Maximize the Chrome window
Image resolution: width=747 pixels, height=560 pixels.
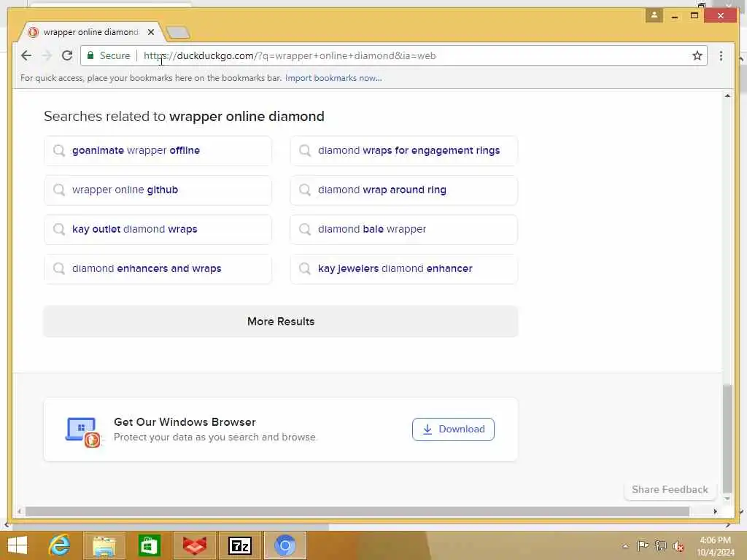pos(694,16)
